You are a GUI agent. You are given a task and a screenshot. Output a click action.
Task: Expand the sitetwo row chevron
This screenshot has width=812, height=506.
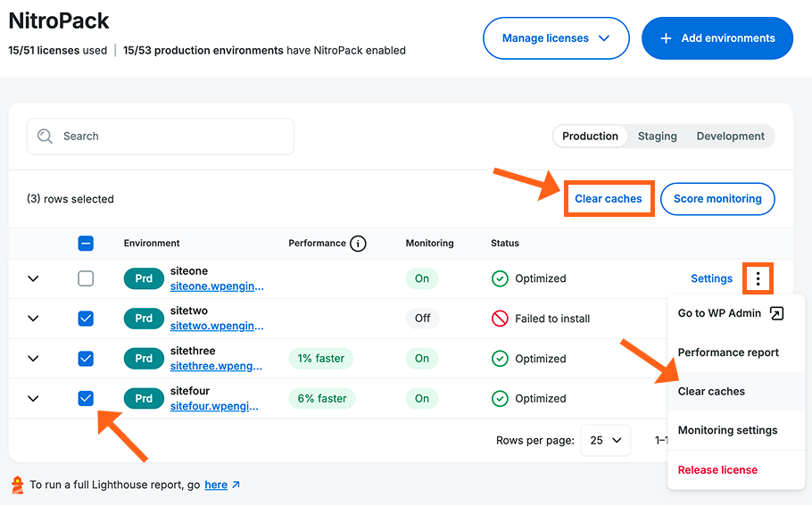click(x=33, y=319)
